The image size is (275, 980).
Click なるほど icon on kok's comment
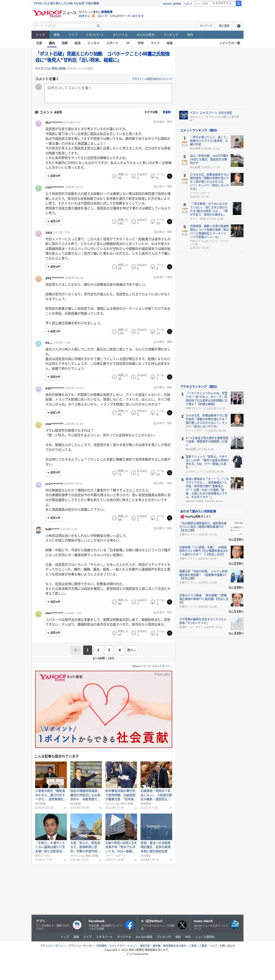[133, 602]
